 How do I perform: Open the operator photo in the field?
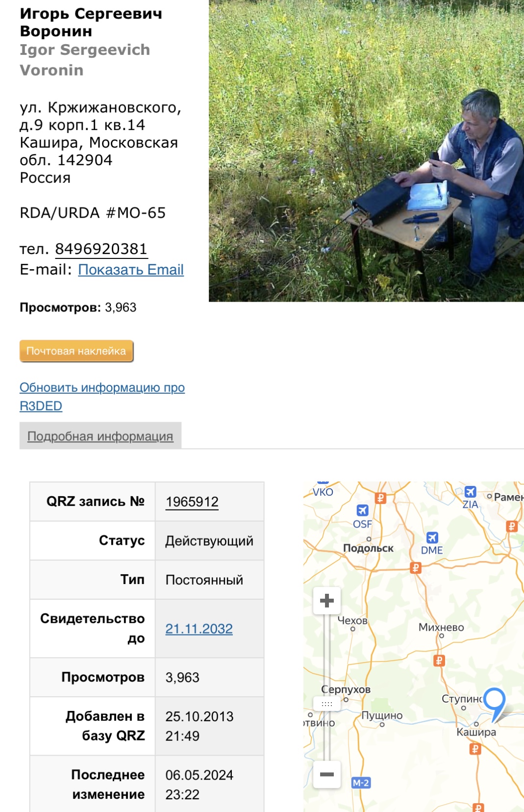coord(366,151)
